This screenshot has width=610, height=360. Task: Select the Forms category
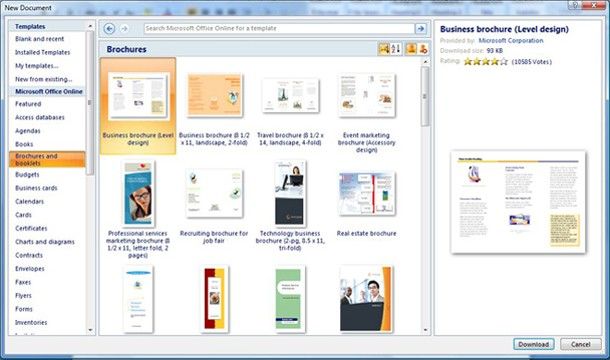point(24,309)
